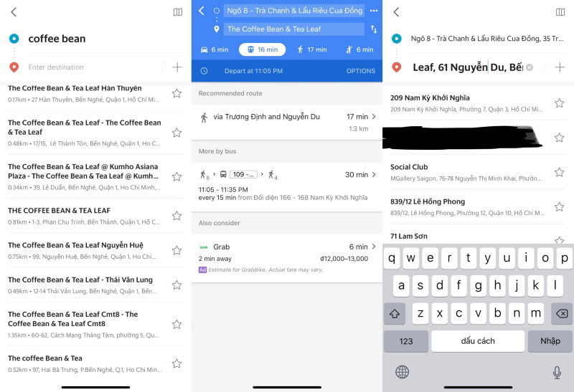The image size is (574, 392).
Task: Tap the Ngõ 8 origin address field on right screen
Action: coord(487,39)
